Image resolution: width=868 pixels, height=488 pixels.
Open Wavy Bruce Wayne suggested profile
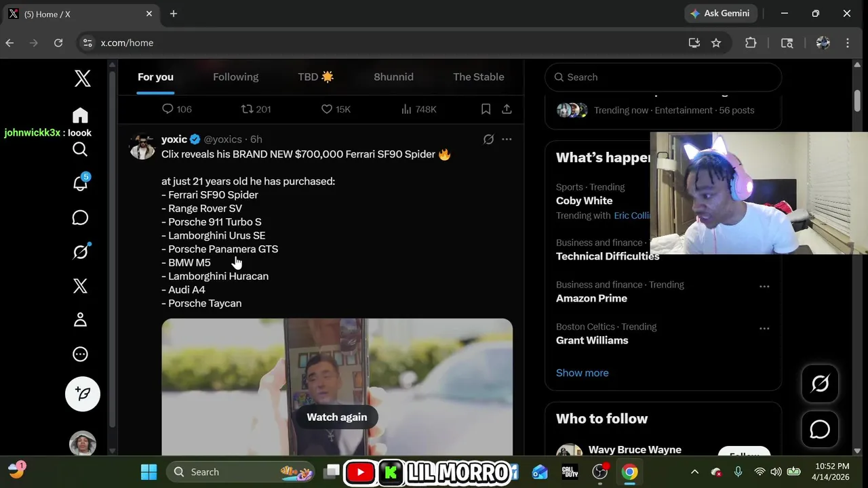click(635, 449)
